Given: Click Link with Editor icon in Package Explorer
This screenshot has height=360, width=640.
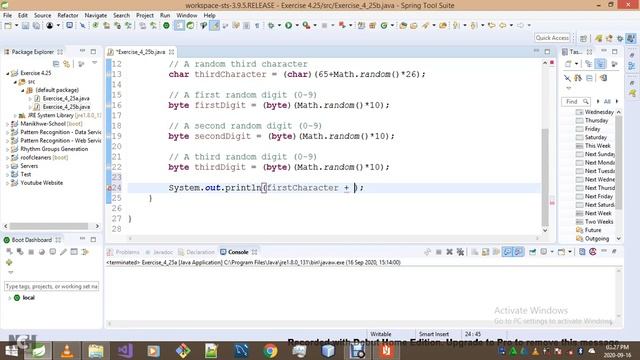Looking at the screenshot, I should (67, 64).
